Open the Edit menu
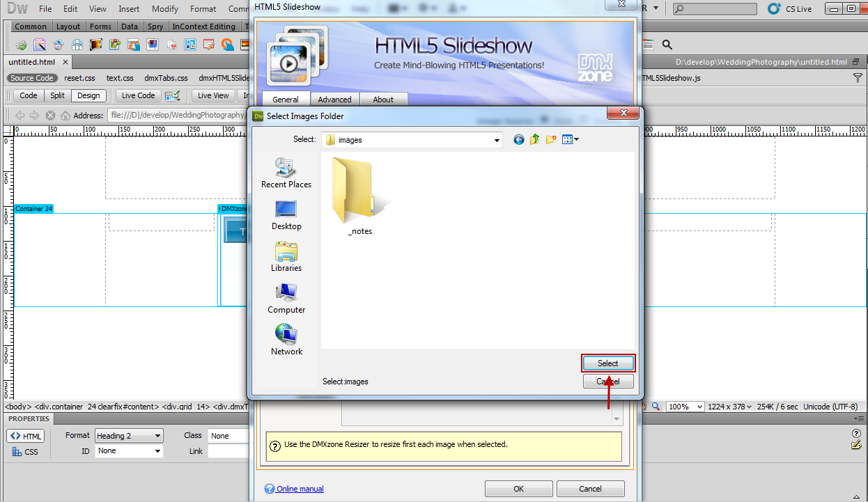Screen dimensions: 868x502 pos(70,9)
